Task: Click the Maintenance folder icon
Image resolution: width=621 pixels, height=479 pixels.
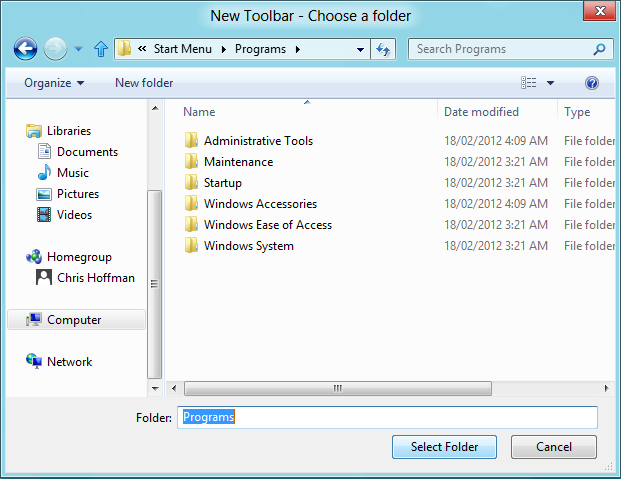Action: click(x=191, y=161)
